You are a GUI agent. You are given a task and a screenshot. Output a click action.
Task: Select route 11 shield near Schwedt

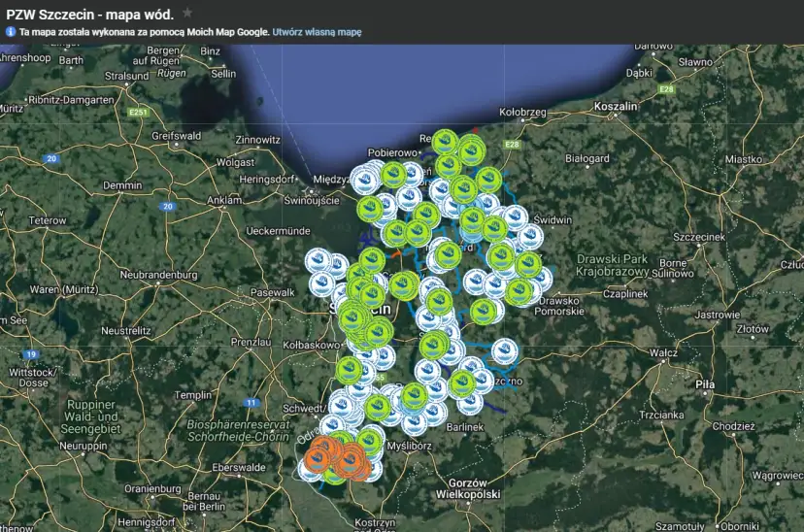click(252, 402)
